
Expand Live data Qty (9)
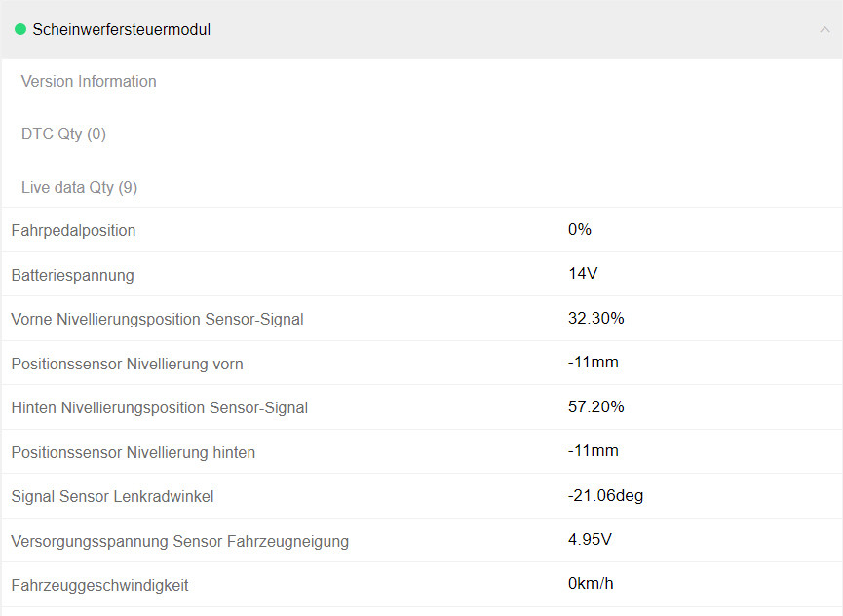click(x=79, y=187)
